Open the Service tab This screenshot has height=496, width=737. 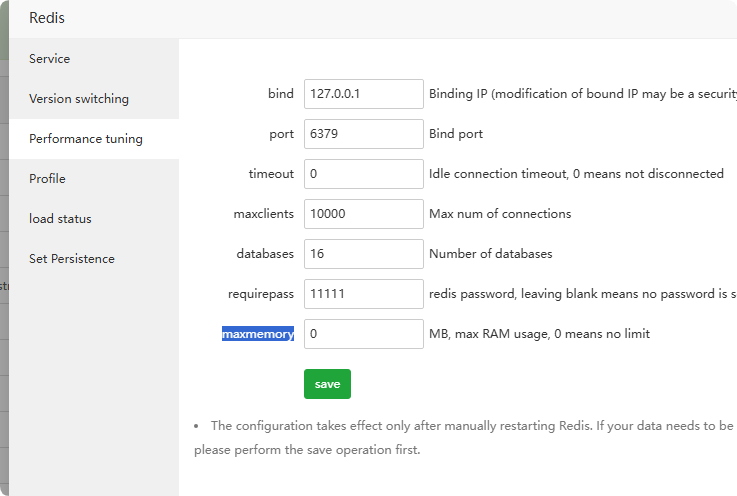click(50, 59)
